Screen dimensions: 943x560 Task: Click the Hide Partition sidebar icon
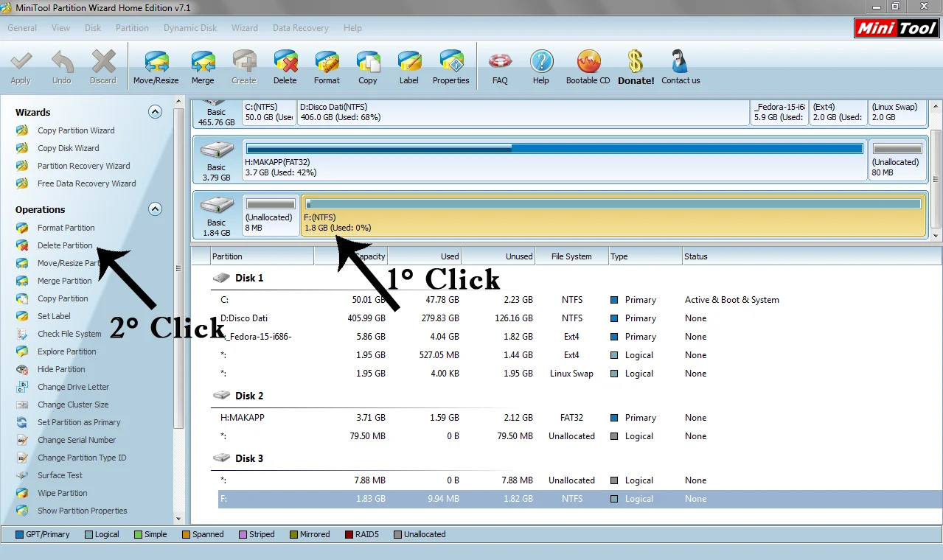pyautogui.click(x=23, y=369)
